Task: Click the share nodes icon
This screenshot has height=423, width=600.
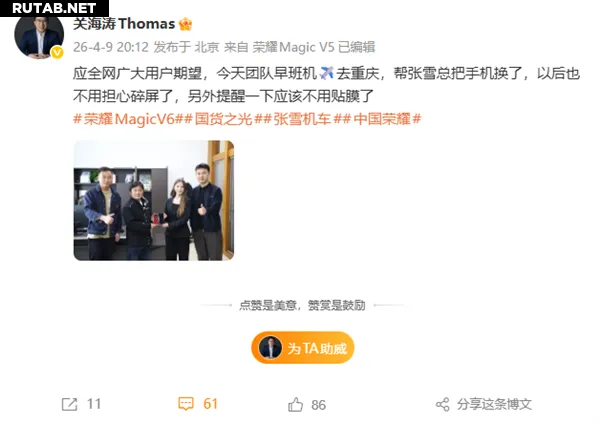Action: [x=443, y=405]
